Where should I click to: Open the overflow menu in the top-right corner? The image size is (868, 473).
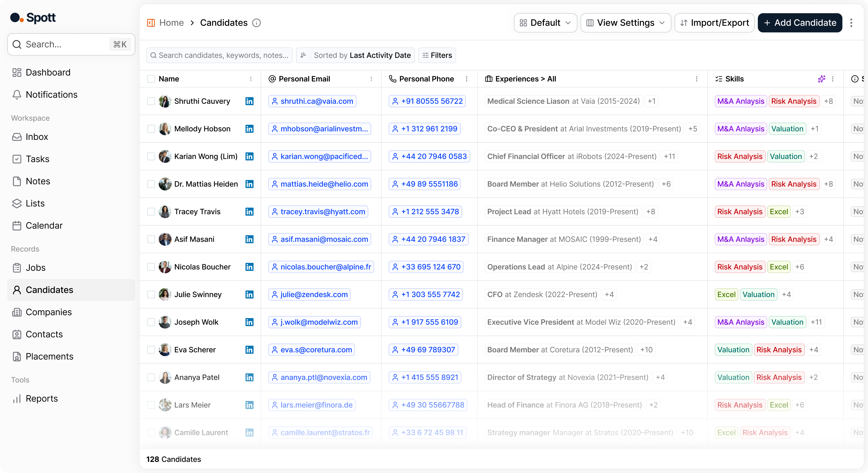pyautogui.click(x=851, y=23)
